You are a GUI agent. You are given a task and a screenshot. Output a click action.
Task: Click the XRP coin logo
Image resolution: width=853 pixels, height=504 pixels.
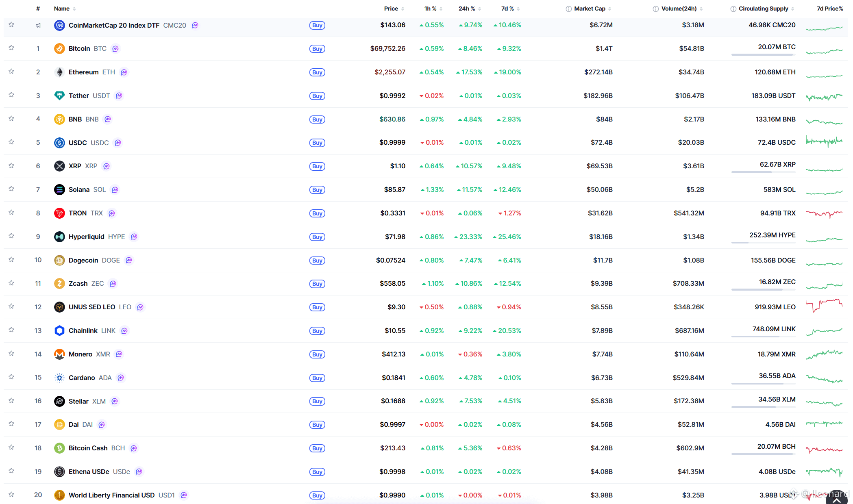59,166
